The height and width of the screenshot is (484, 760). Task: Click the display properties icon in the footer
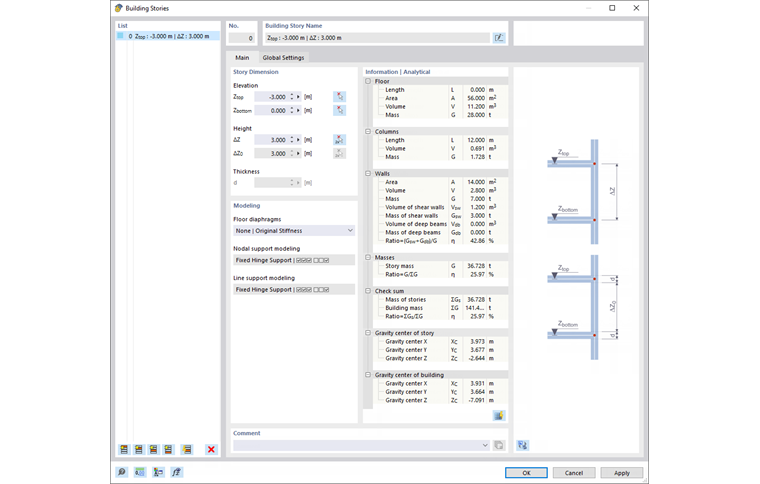(x=158, y=472)
